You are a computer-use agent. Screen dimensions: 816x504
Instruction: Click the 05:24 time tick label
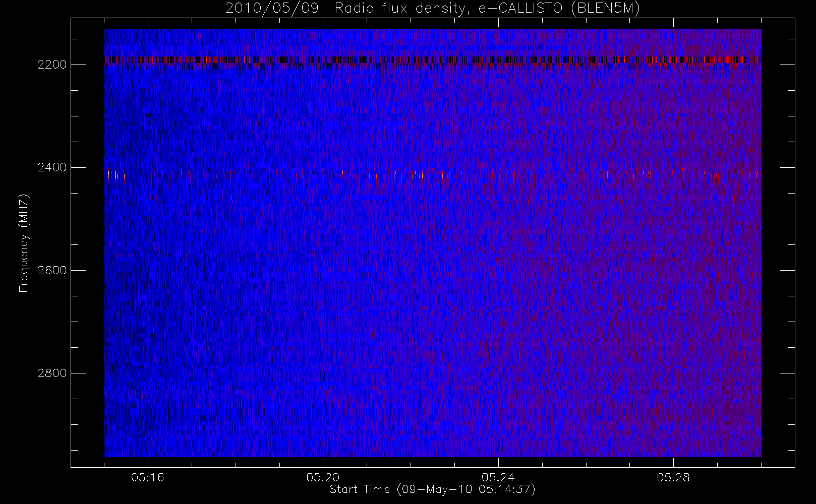[498, 477]
